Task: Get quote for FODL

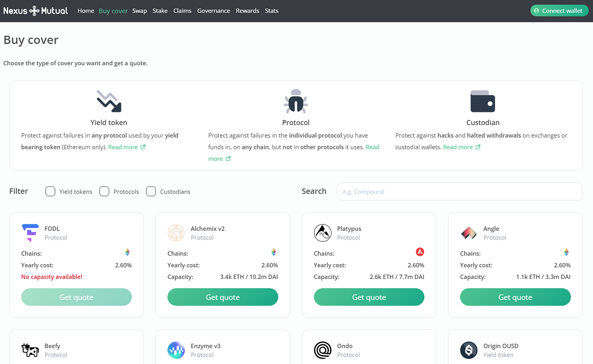Action: tap(77, 297)
